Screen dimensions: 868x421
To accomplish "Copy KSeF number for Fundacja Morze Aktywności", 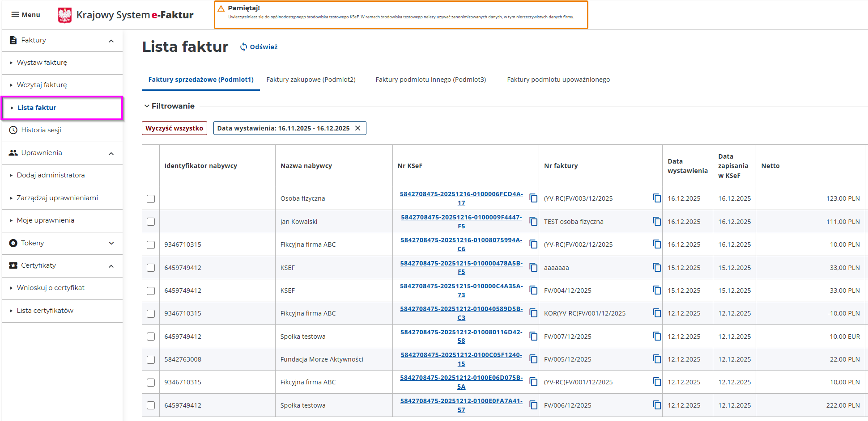I will click(x=533, y=359).
